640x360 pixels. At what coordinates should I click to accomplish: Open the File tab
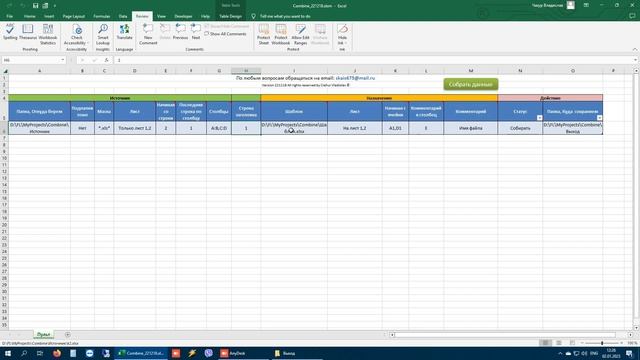point(9,16)
